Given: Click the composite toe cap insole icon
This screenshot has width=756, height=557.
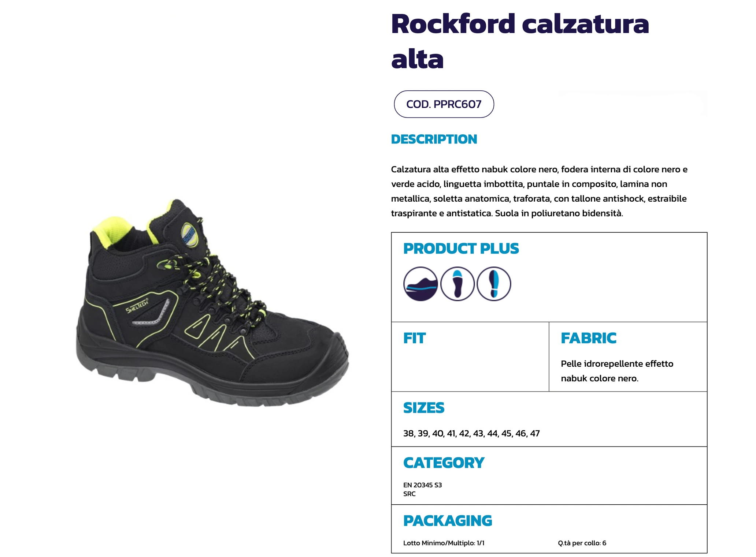Looking at the screenshot, I should coord(457,284).
